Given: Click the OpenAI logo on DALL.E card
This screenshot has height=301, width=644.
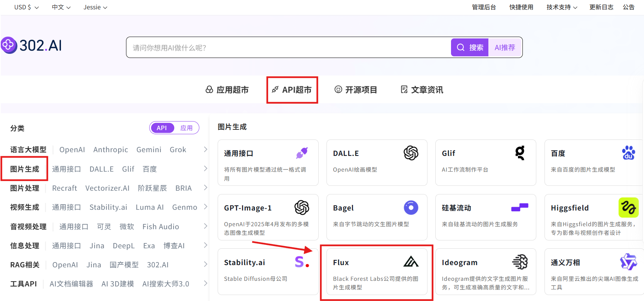Looking at the screenshot, I should coord(411,153).
